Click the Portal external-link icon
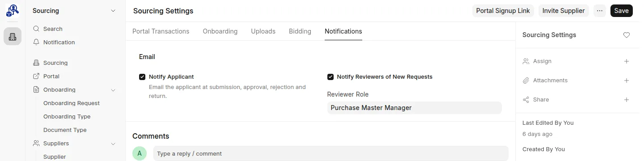The image size is (644, 161). click(x=36, y=76)
